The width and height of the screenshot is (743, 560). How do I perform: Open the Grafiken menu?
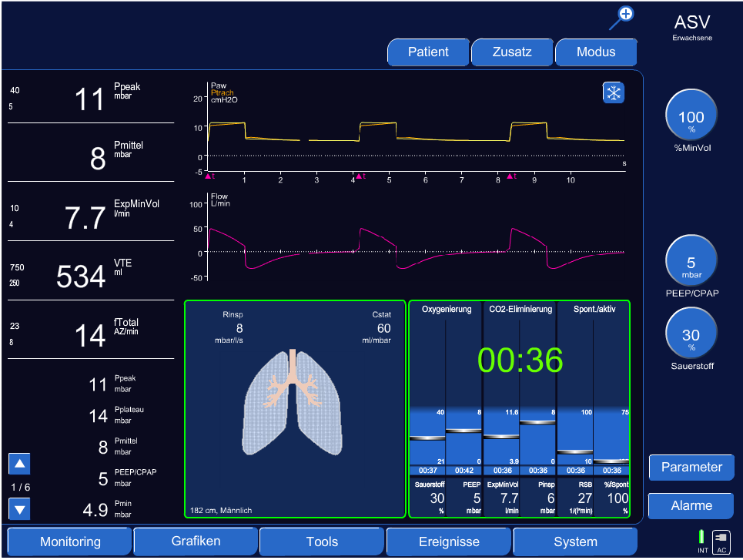tap(196, 542)
